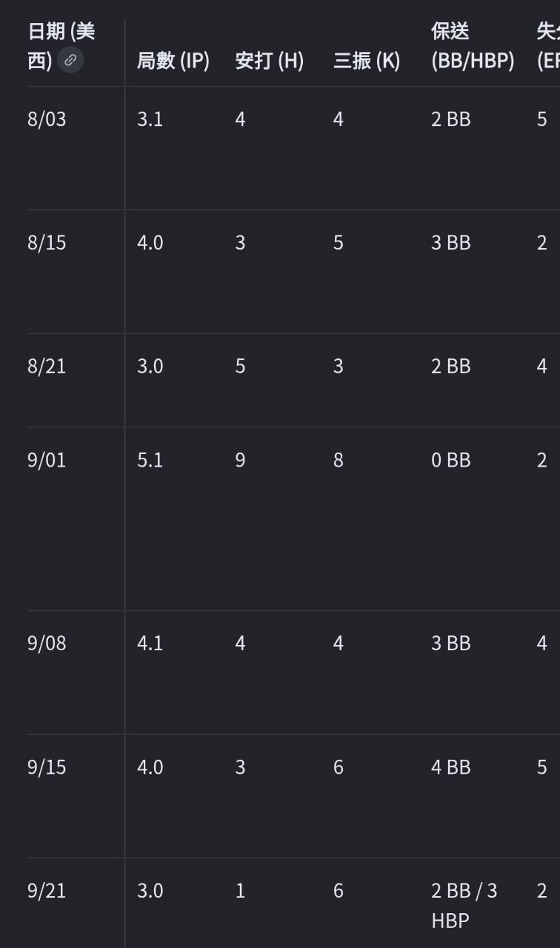This screenshot has height=948, width=560.
Task: Click the 9 hits cell
Action: click(240, 460)
